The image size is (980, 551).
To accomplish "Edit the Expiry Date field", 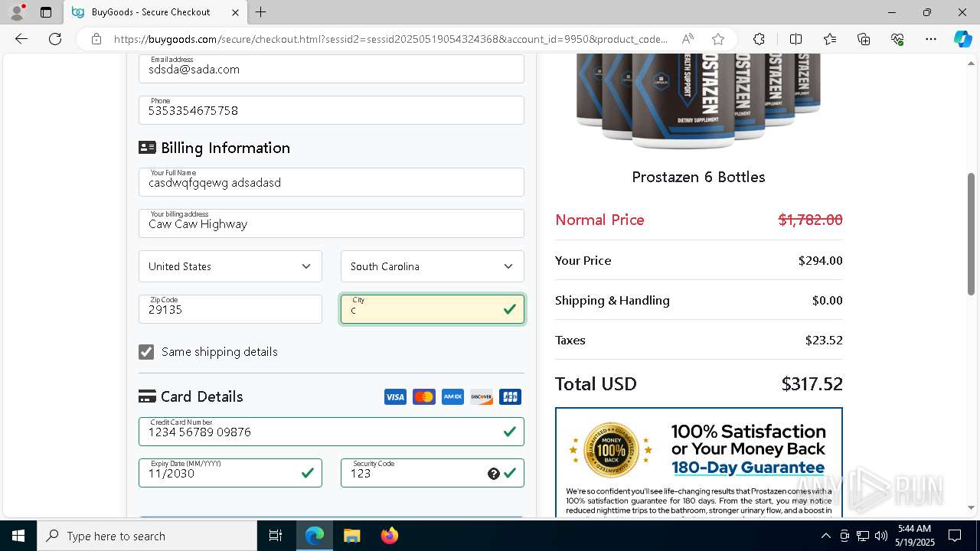I will pos(230,473).
